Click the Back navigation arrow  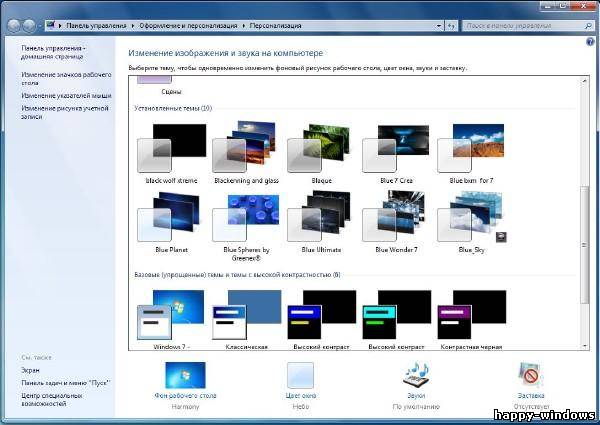click(14, 26)
